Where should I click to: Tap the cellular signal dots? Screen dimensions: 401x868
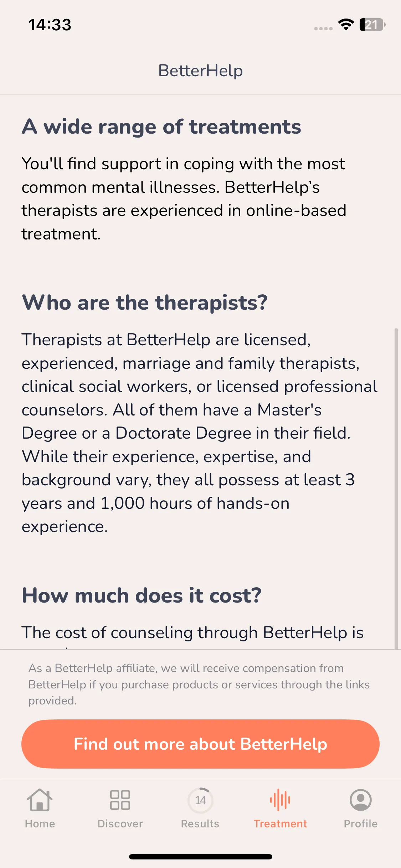pos(323,29)
